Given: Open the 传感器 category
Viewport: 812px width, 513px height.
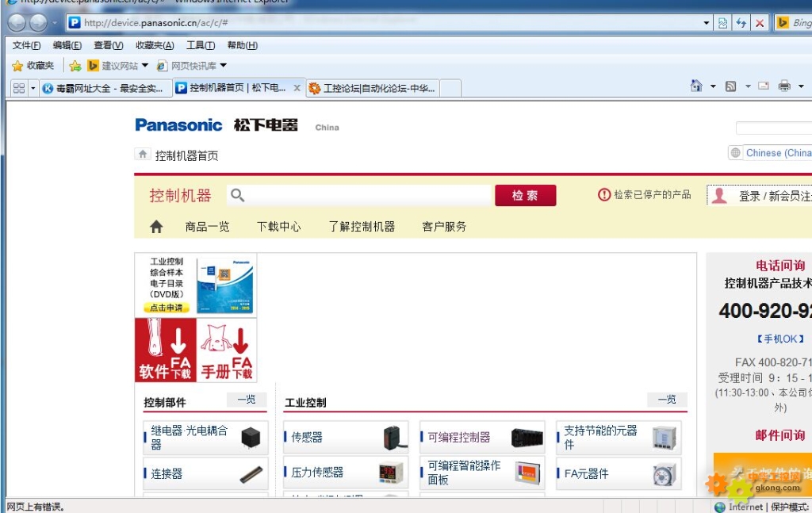Looking at the screenshot, I should [x=346, y=438].
